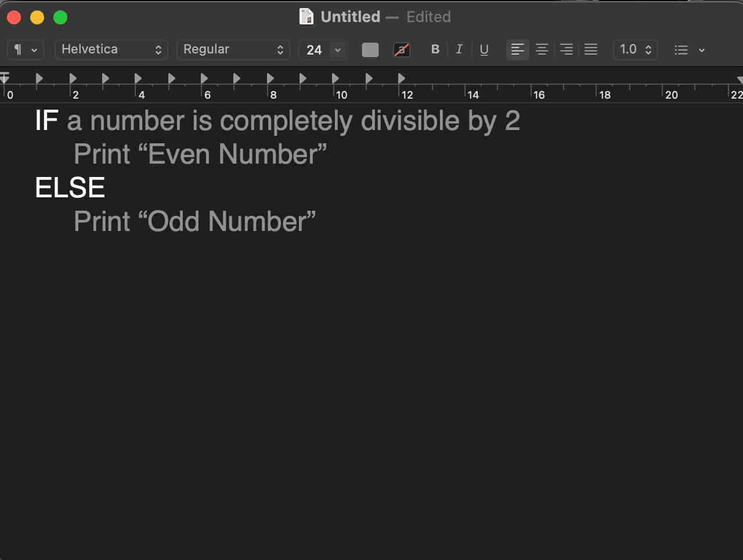
Task: Click the slashed-a text highlight color icon
Action: coord(402,49)
